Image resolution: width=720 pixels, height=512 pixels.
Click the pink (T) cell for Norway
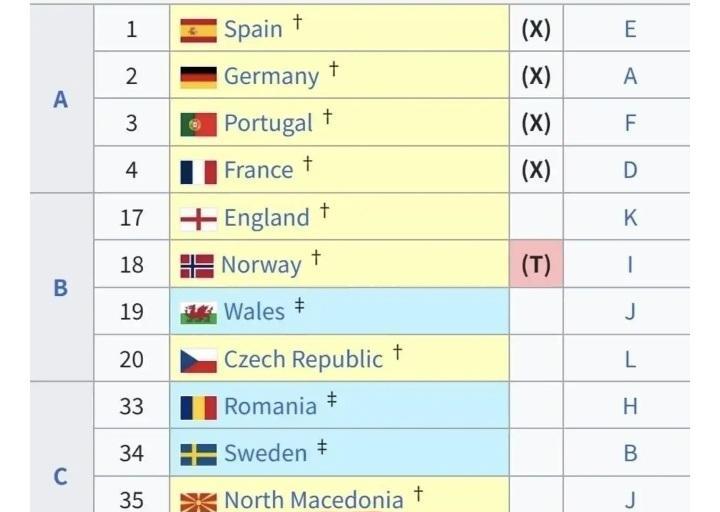pyautogui.click(x=536, y=265)
